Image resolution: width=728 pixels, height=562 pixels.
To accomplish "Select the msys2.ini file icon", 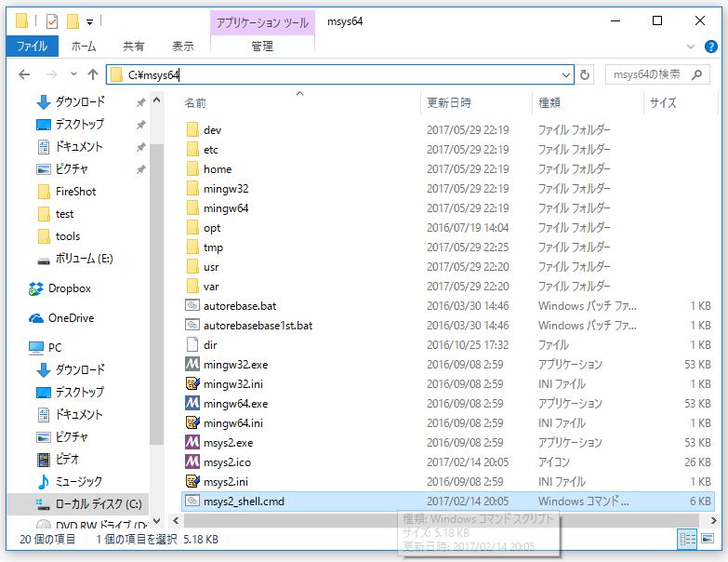I will pyautogui.click(x=192, y=481).
